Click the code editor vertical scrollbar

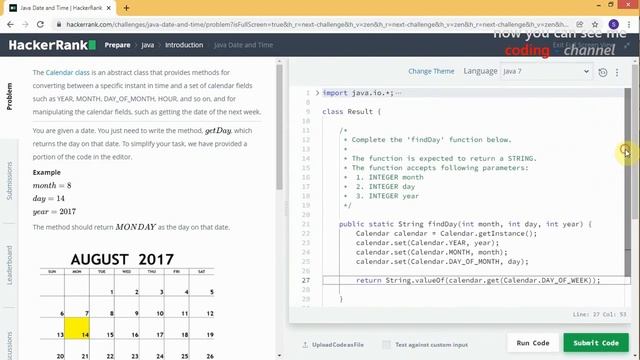[x=627, y=182]
